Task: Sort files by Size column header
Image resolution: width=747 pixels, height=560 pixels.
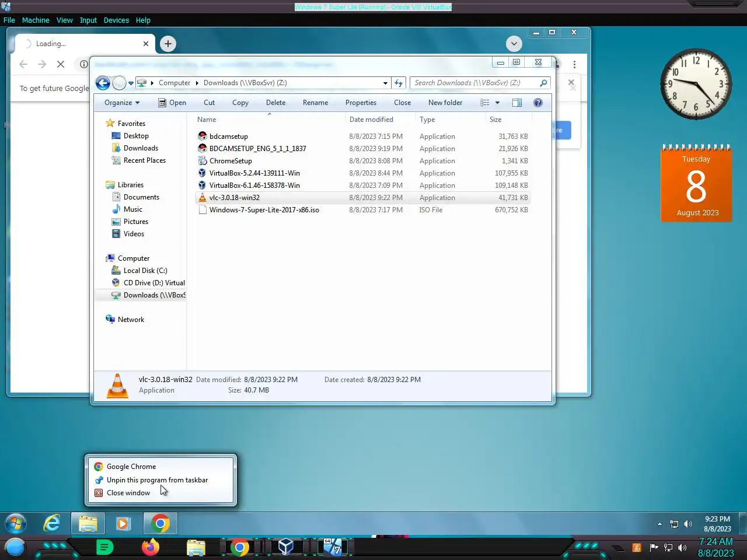Action: click(x=508, y=120)
